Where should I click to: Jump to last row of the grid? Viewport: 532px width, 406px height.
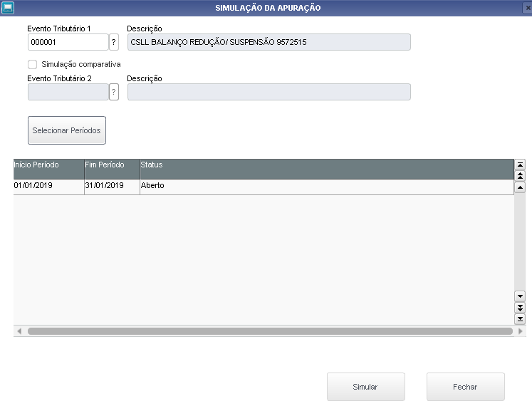tap(520, 319)
